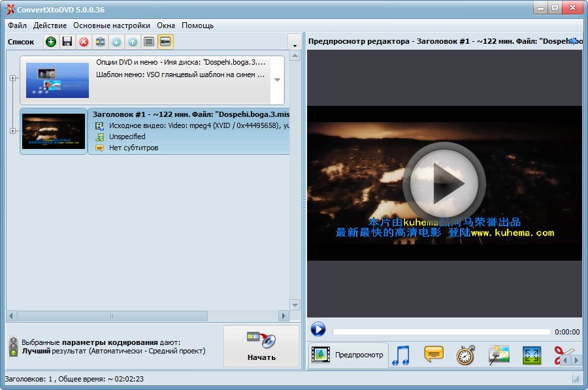This screenshot has height=390, width=588.
Task: Open the DVD menu template dropdown arrow
Action: point(277,80)
